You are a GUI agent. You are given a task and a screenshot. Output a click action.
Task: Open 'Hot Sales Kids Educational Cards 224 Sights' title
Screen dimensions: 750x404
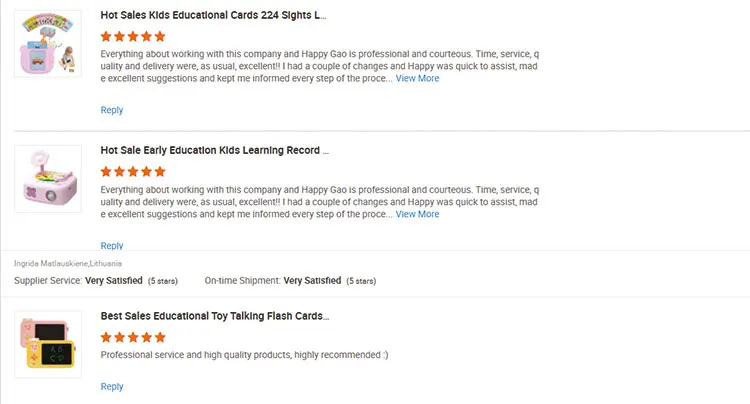pos(213,16)
